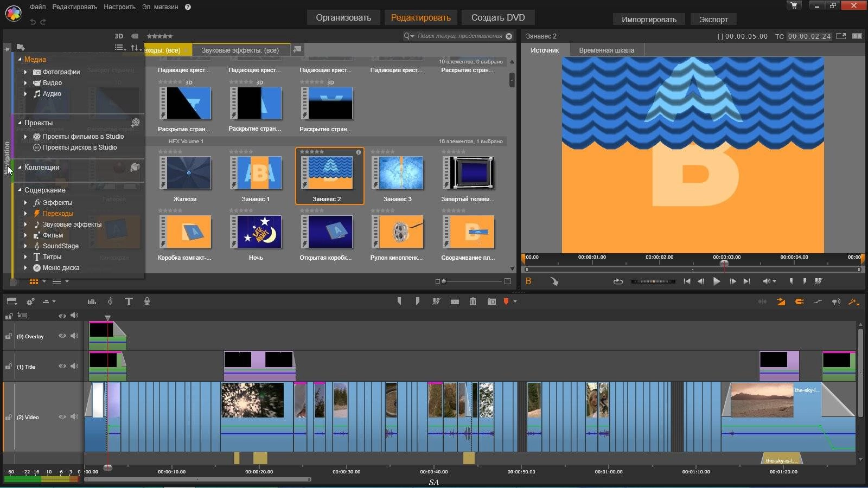Open timeline settings gear
868x488 pixels.
tap(30, 301)
